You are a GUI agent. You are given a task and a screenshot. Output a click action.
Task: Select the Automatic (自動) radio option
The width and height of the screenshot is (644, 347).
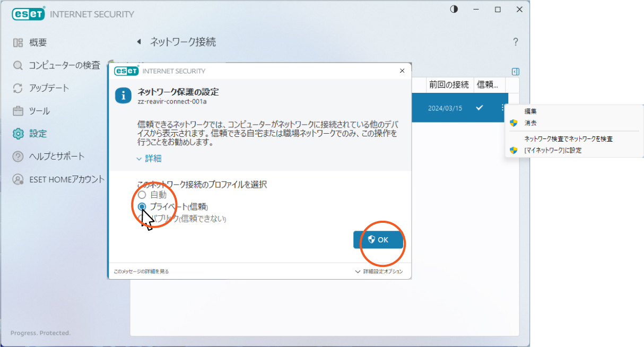(142, 195)
